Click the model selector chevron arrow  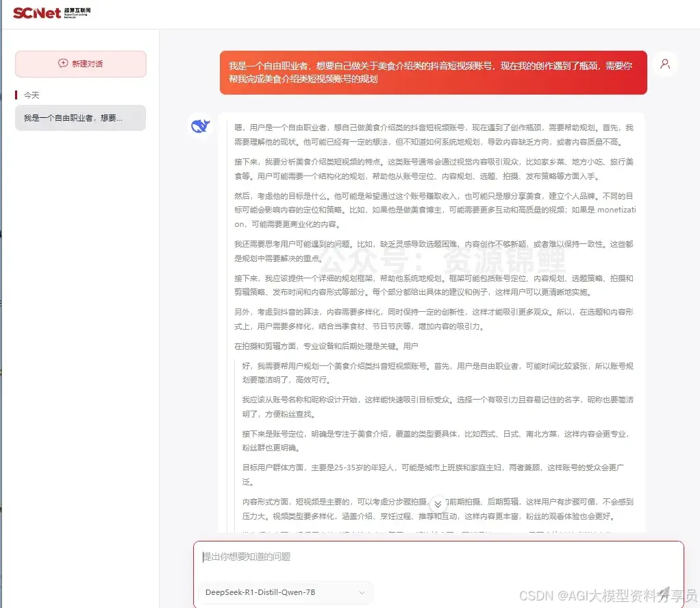coord(362,593)
